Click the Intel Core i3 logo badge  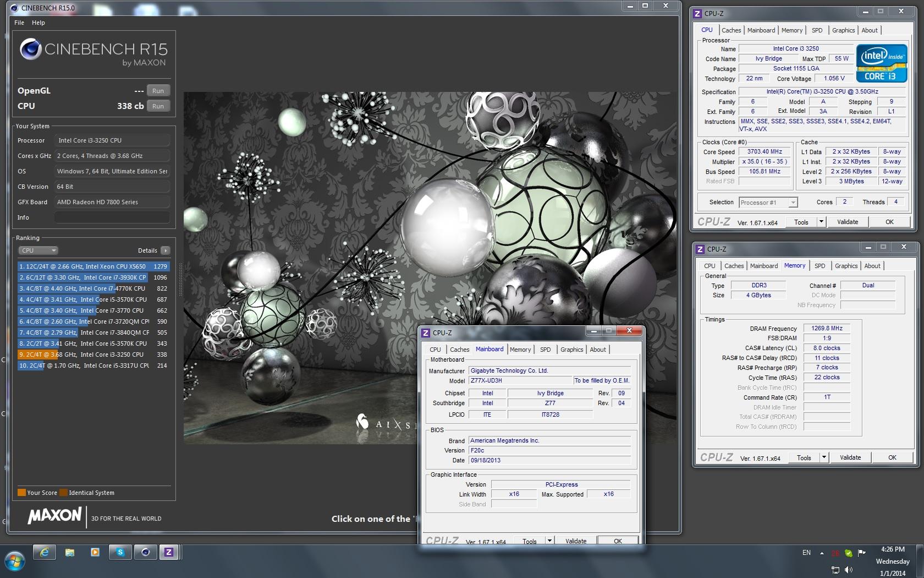pyautogui.click(x=882, y=63)
